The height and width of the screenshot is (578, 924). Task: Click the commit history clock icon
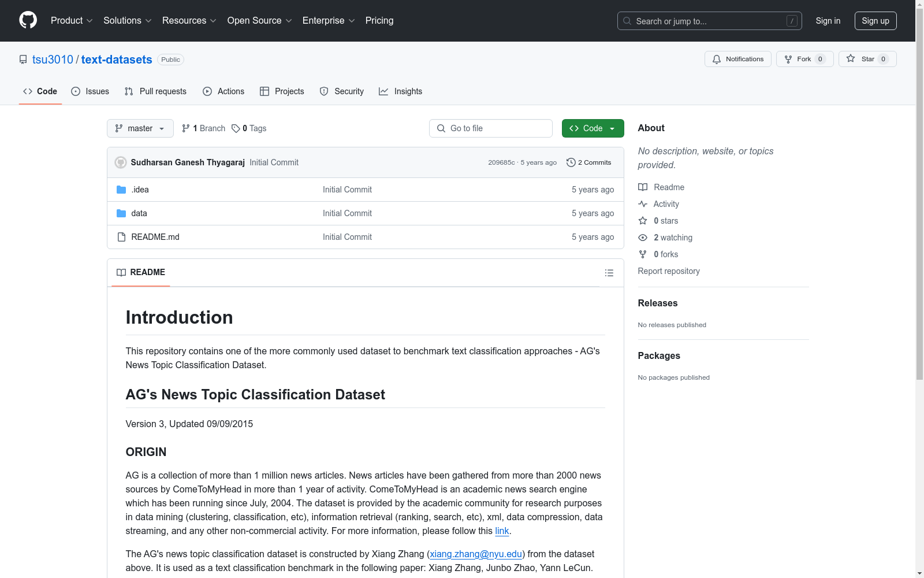tap(571, 162)
